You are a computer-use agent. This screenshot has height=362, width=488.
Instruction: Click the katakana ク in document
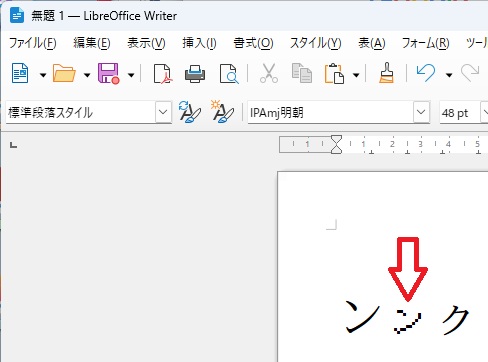[x=455, y=320]
